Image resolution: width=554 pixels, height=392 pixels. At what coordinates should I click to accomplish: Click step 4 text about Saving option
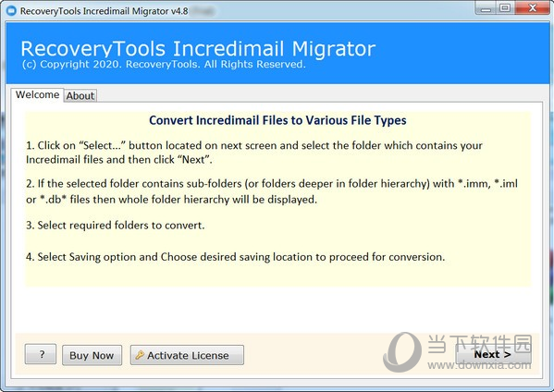pos(235,257)
